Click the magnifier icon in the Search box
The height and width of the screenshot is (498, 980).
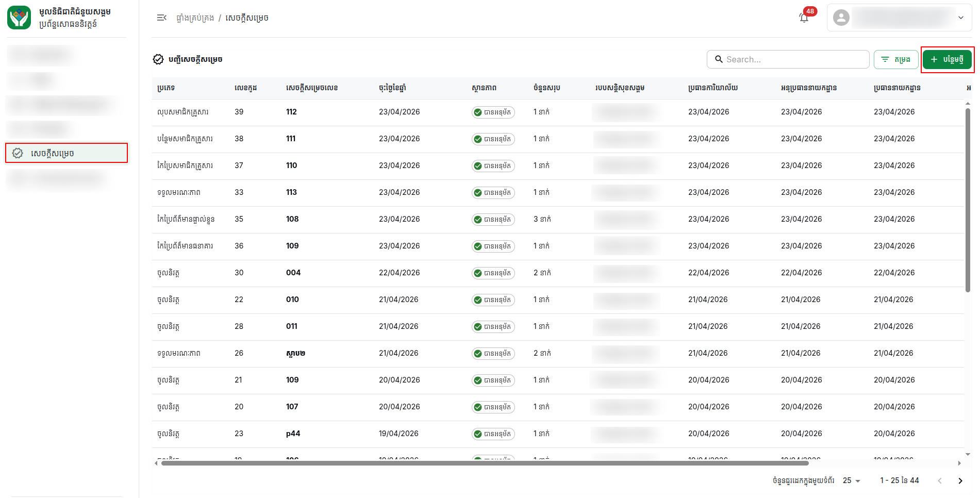point(719,59)
